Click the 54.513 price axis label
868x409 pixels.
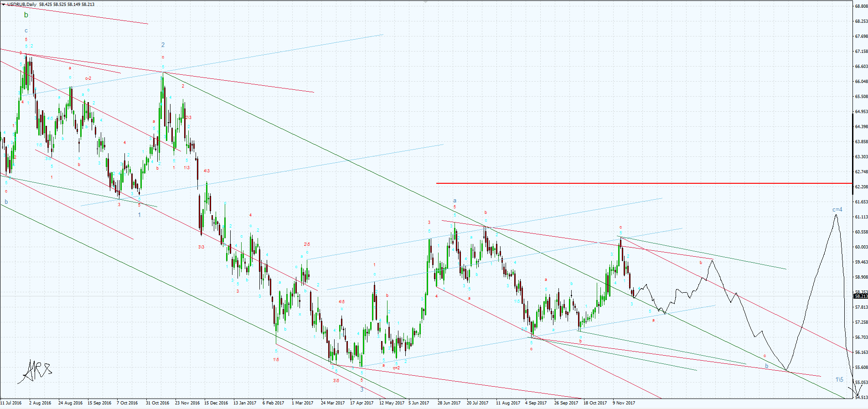click(861, 398)
